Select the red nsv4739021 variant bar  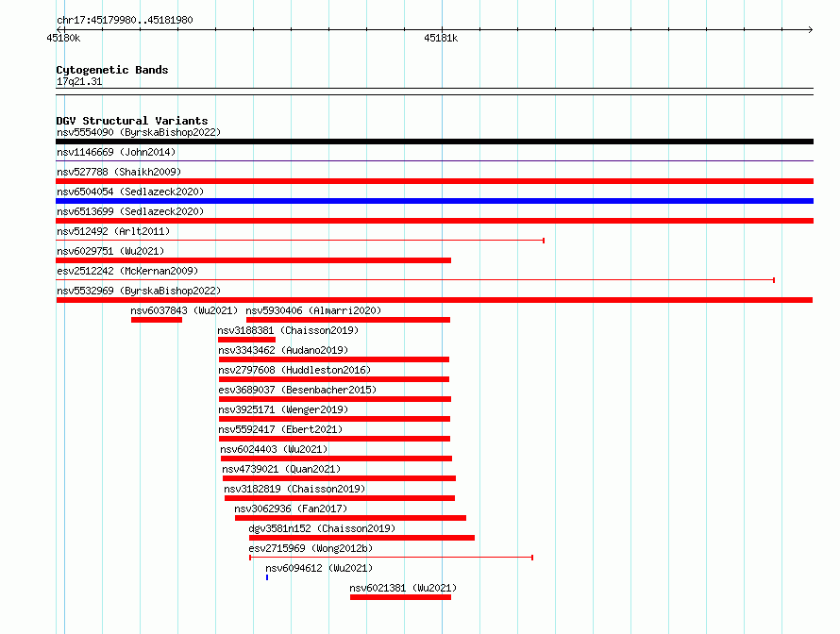pos(339,478)
